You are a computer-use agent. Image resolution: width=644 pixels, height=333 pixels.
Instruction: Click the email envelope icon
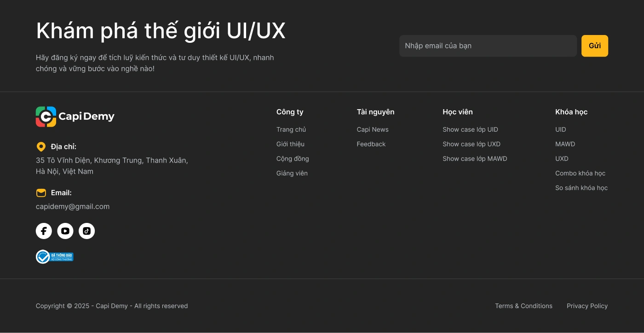[x=41, y=193]
